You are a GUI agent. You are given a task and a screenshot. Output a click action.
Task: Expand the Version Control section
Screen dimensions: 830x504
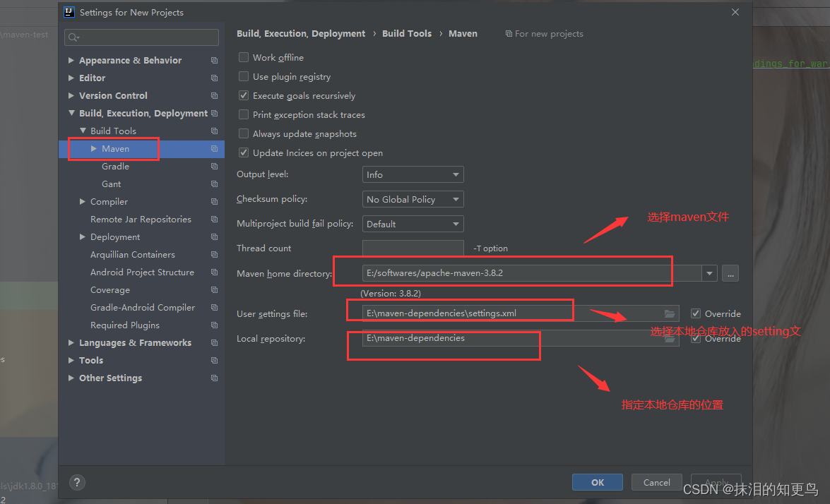[x=71, y=96]
